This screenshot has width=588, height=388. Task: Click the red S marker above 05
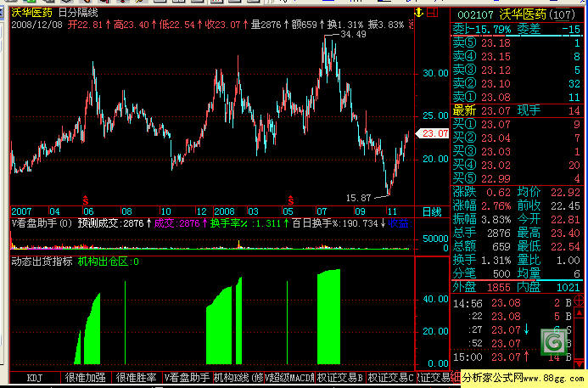[291, 200]
